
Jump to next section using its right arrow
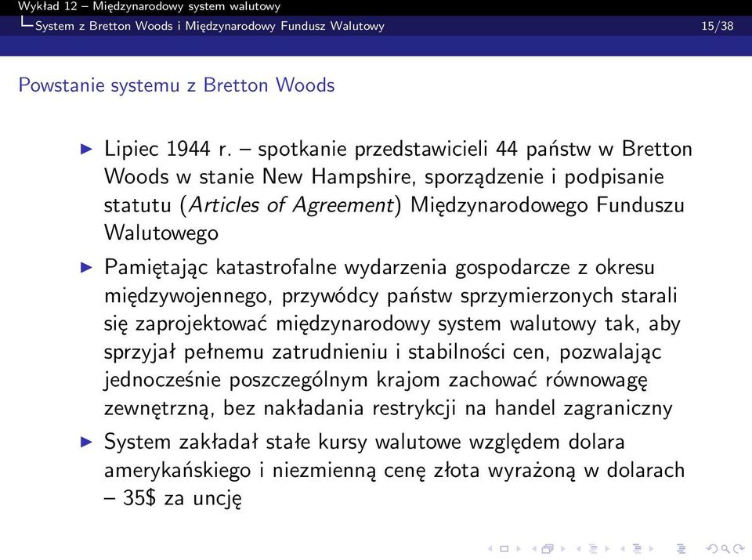pyautogui.click(x=651, y=549)
